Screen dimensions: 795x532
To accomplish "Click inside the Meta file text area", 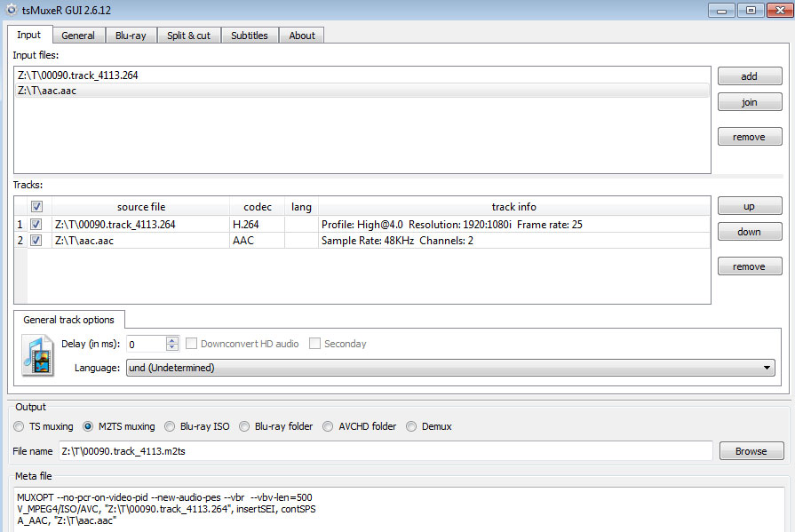I will [400, 509].
